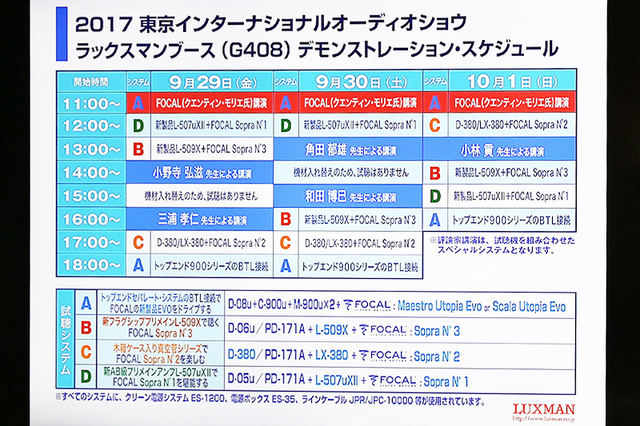640x426 pixels.
Task: Click 'トップエンドセパレート・システムのBTL接続で' description for system A
Action: 161,297
